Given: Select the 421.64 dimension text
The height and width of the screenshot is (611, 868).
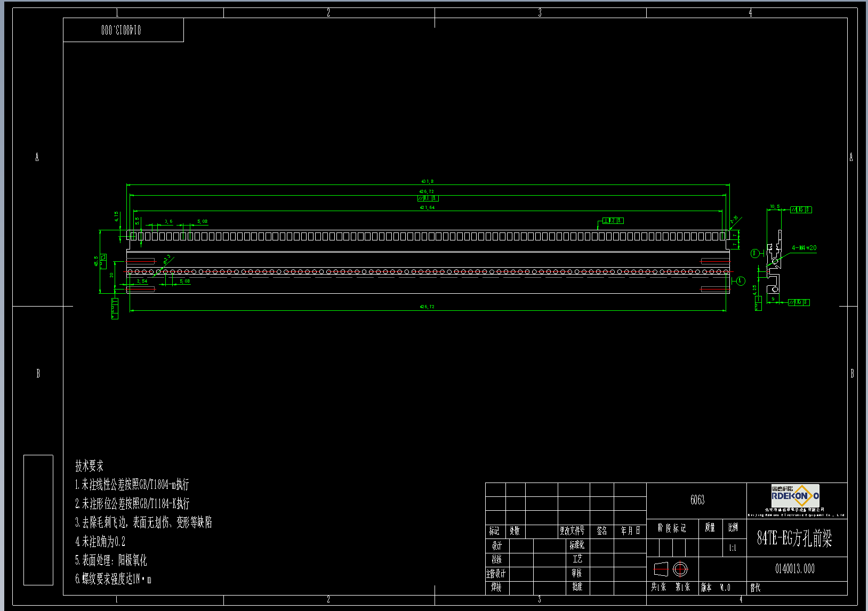Looking at the screenshot, I should pyautogui.click(x=427, y=207).
